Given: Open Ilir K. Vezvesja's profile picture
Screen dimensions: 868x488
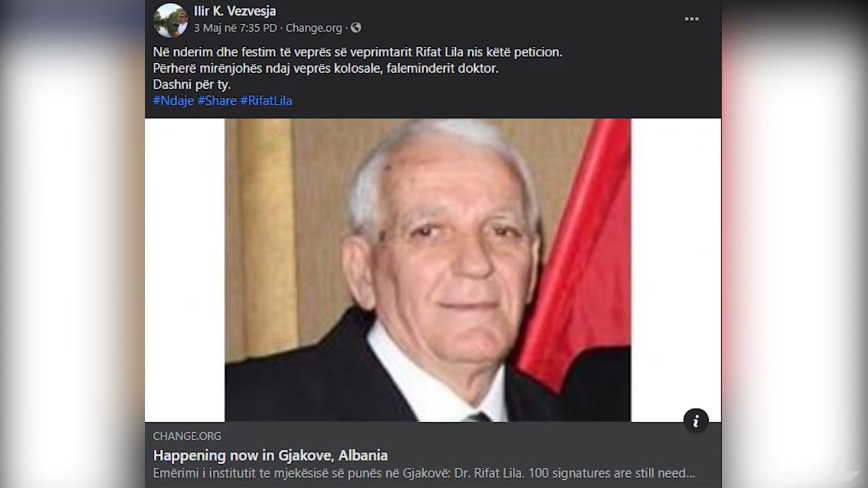Looking at the screenshot, I should 170,20.
